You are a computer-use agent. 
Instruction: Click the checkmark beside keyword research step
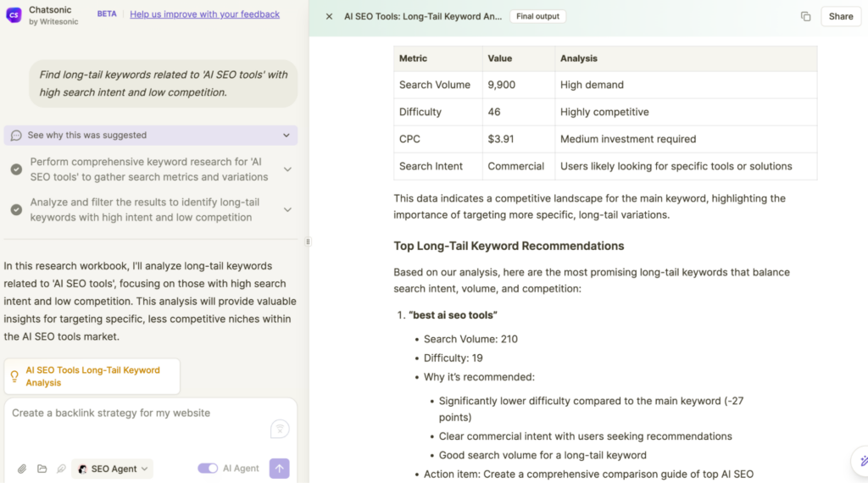17,169
